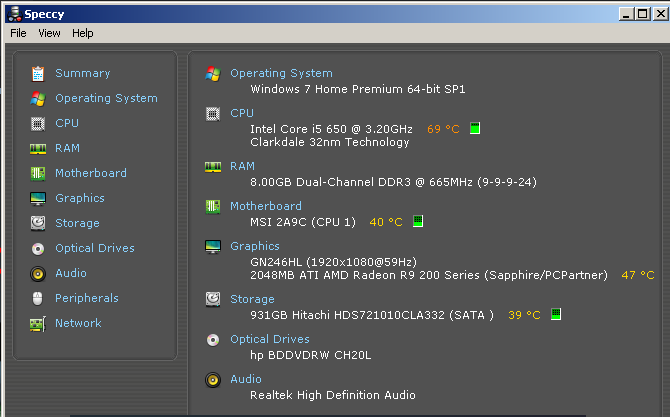Click the Audio speaker icon in the sidebar
This screenshot has width=670, height=417.
pos(38,274)
